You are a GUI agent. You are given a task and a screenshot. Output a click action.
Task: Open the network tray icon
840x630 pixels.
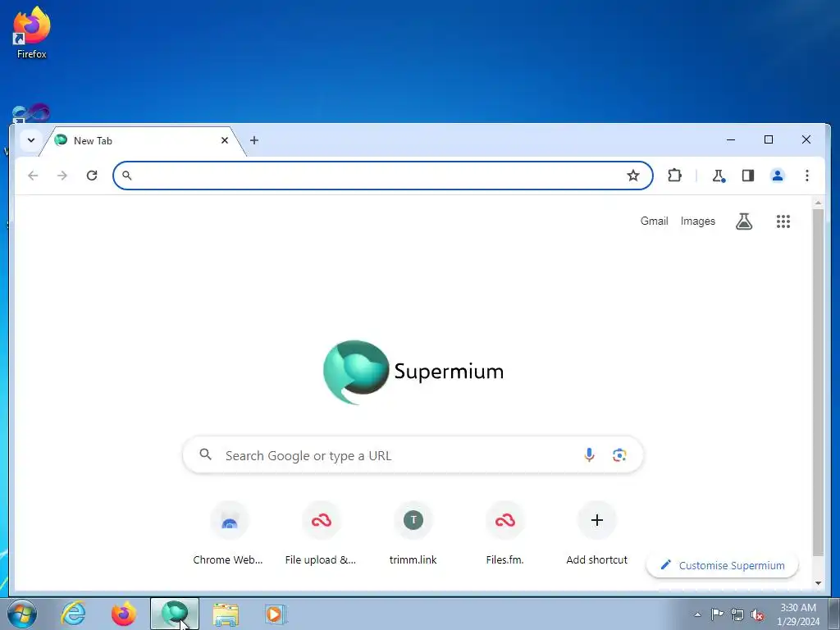tap(737, 614)
